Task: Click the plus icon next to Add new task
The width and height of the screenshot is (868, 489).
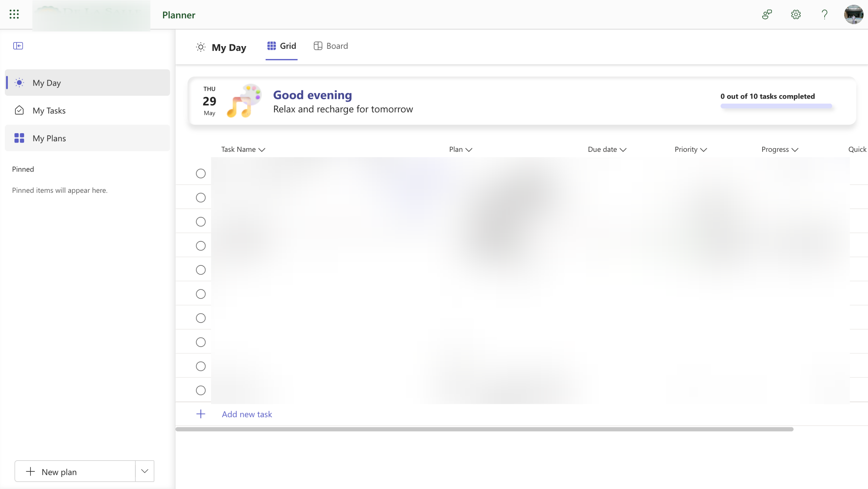Action: [201, 414]
